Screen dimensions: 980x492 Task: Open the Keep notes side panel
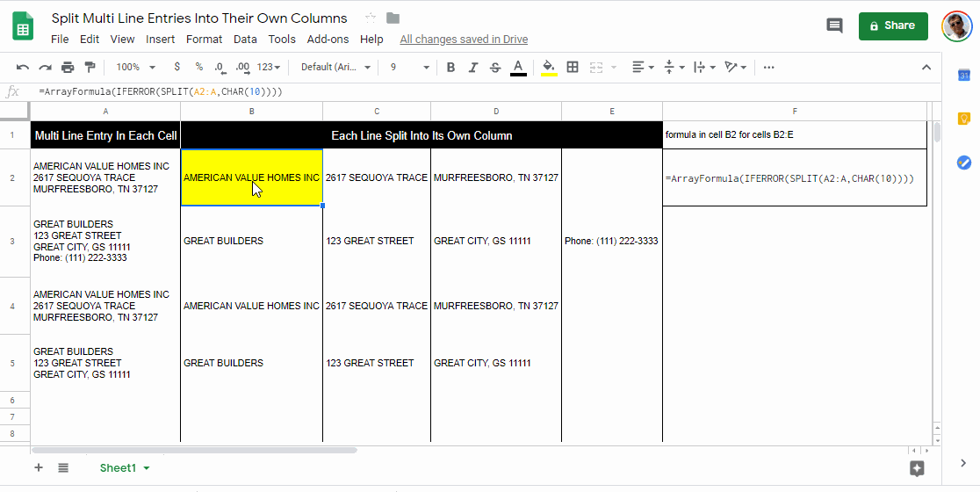click(963, 119)
